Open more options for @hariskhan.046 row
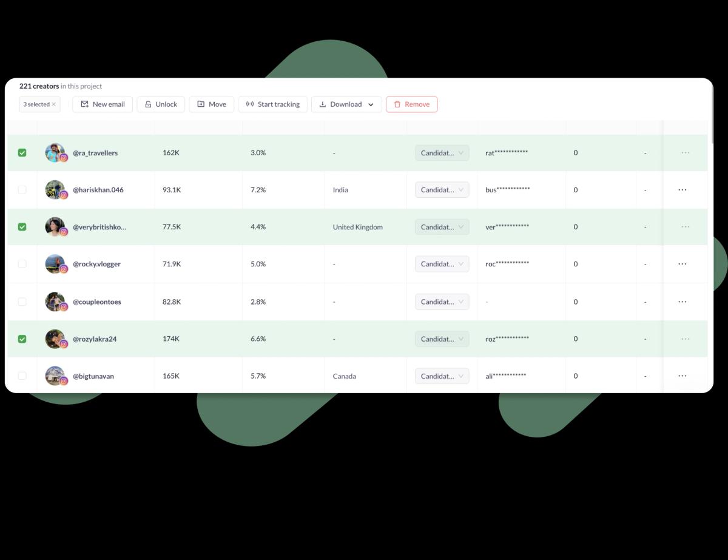The image size is (728, 560). pyautogui.click(x=682, y=190)
